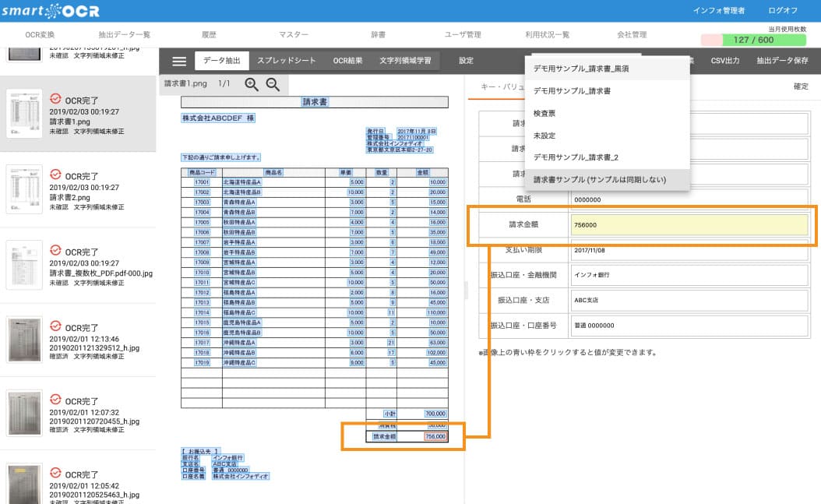Click the 確定 button
This screenshot has height=504, width=821.
[801, 86]
